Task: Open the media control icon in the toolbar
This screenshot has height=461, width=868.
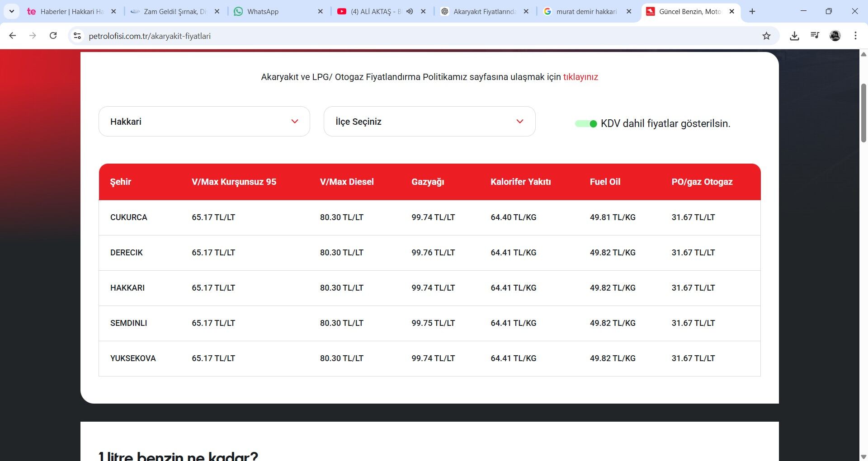Action: coord(815,35)
